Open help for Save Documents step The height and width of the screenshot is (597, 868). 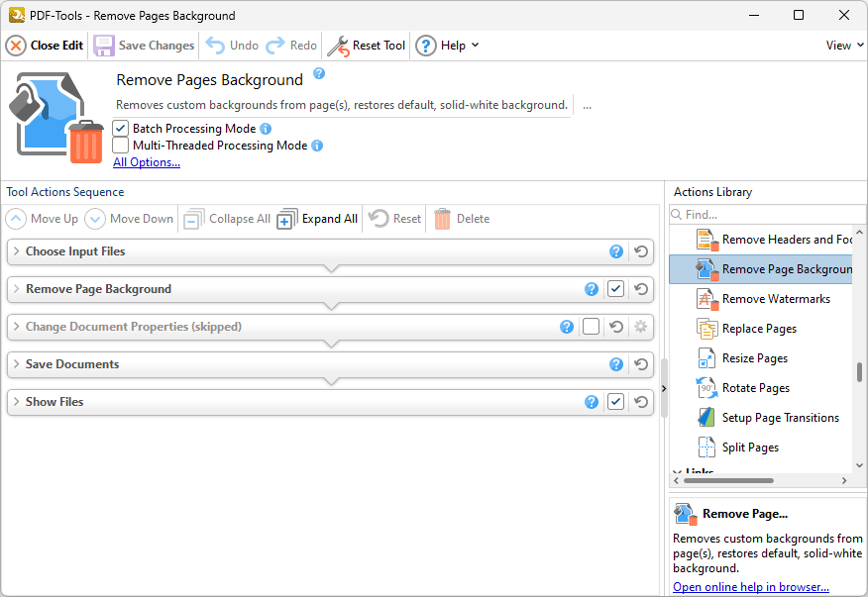point(616,364)
